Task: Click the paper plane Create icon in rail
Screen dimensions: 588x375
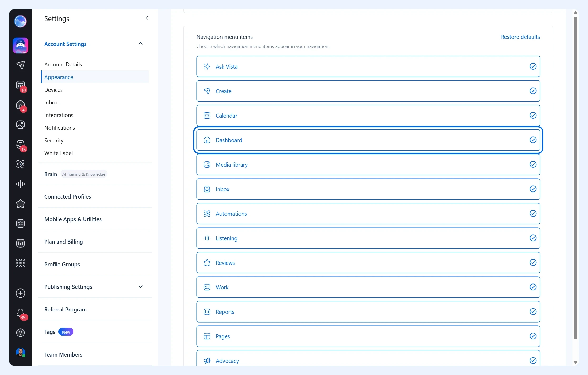Action: (21, 65)
